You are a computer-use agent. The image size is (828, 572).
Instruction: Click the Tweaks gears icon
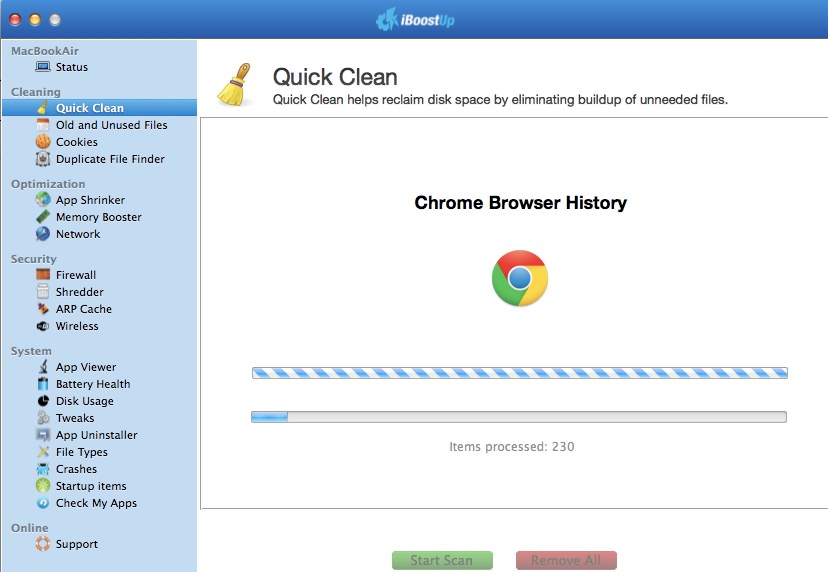tap(43, 418)
